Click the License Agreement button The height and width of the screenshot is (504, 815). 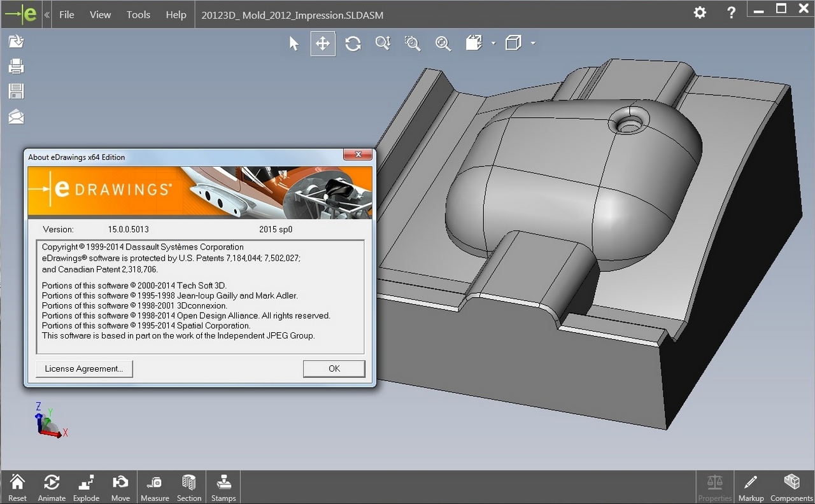click(84, 368)
